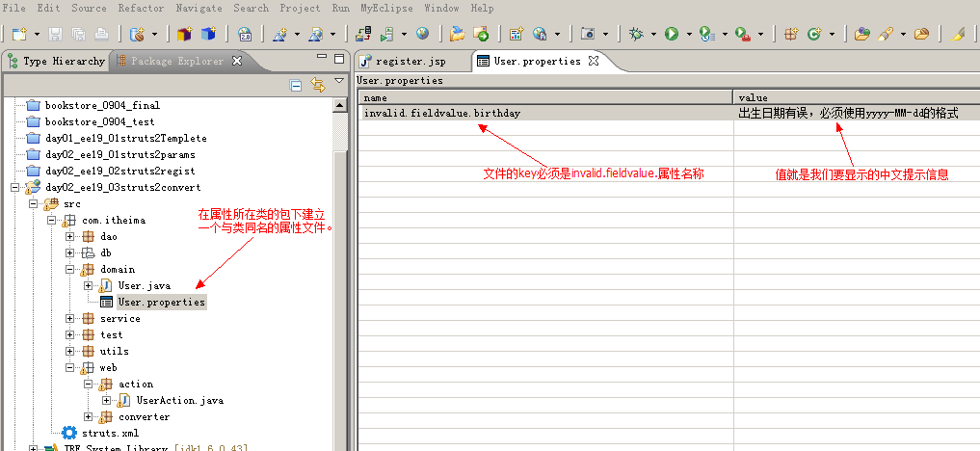The width and height of the screenshot is (980, 451).
Task: Click the database New Connection icon
Action: click(137, 34)
